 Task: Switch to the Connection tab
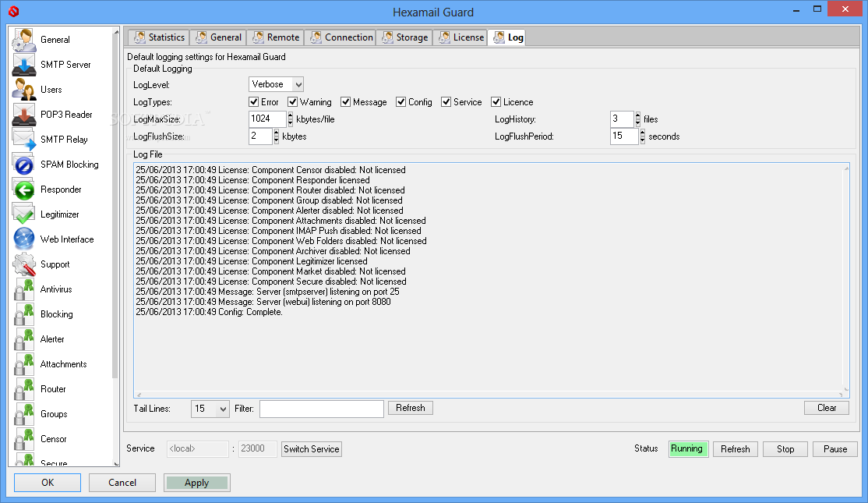[342, 37]
